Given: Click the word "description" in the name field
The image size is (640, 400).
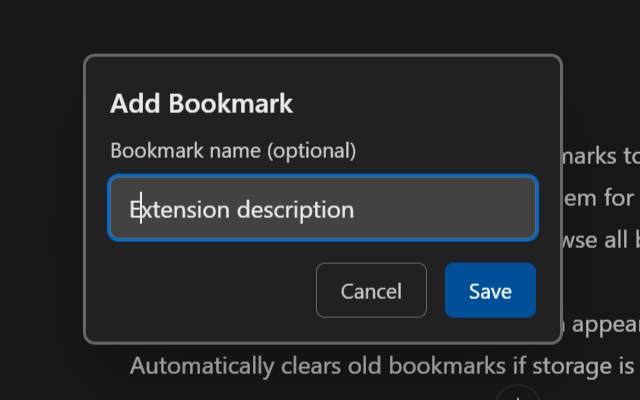Looking at the screenshot, I should 295,210.
